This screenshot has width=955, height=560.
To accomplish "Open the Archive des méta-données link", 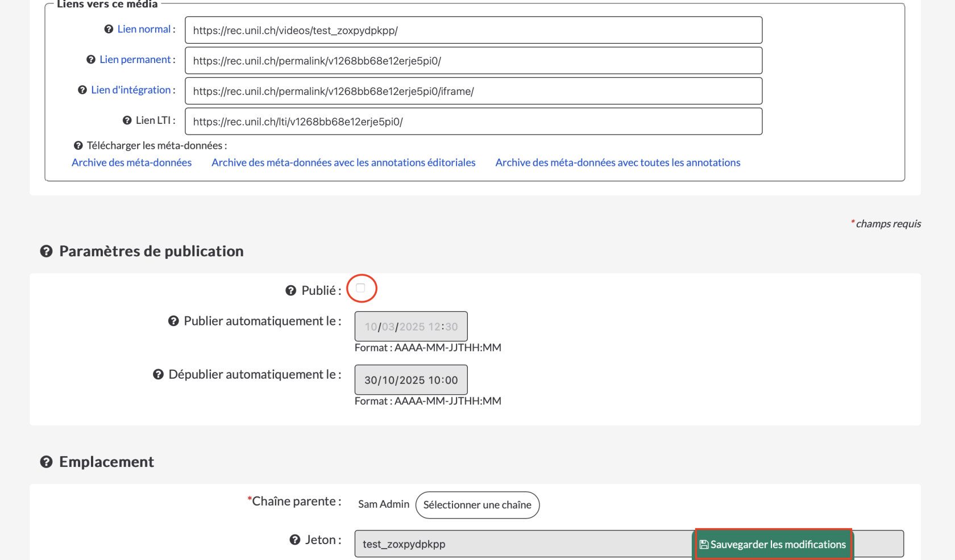I will (131, 162).
